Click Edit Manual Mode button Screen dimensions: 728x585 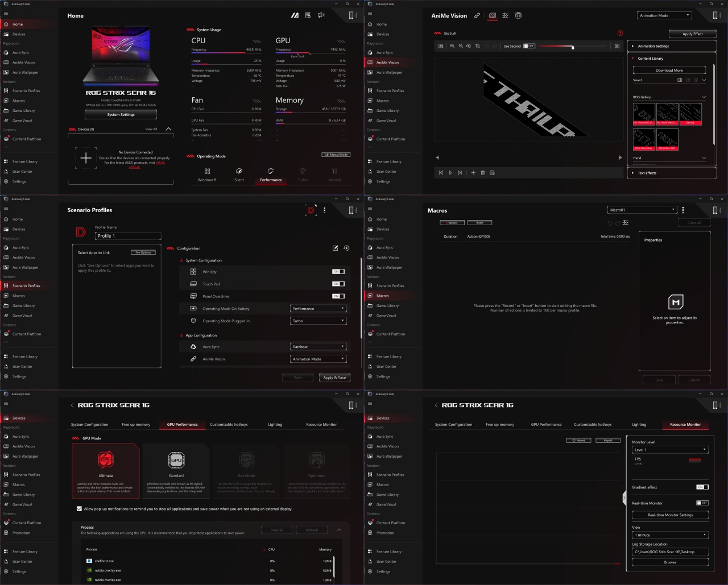click(x=336, y=155)
